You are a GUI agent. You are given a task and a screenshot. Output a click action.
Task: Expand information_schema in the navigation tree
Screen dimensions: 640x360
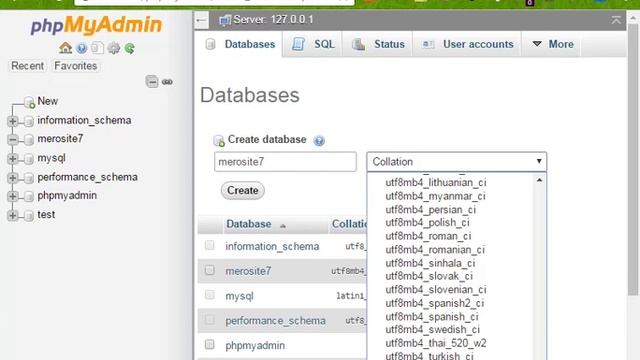tap(13, 121)
